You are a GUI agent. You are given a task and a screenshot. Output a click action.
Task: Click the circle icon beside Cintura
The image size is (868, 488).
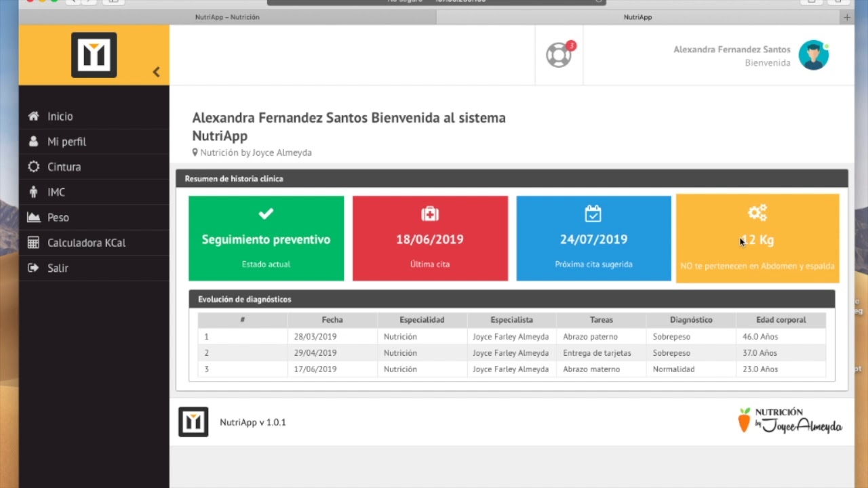(x=33, y=167)
